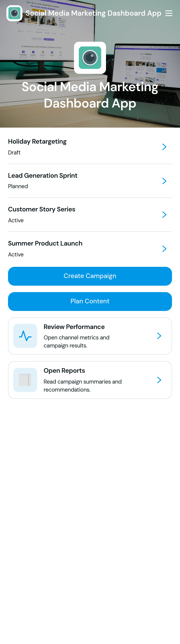Open the Customer Story Series campaign
This screenshot has height=644, width=180.
tap(90, 215)
